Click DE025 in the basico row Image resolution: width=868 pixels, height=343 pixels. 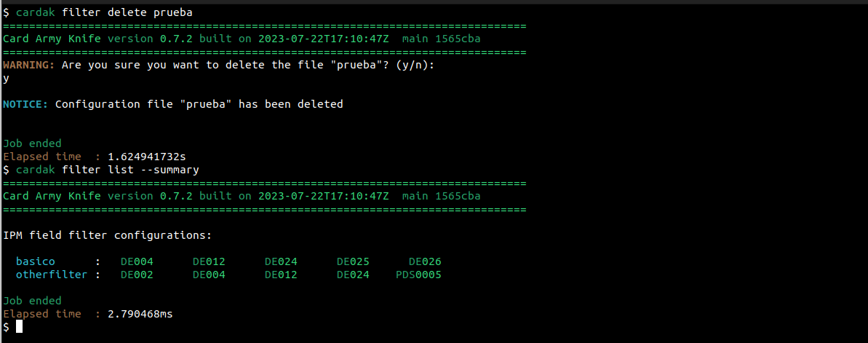point(353,261)
